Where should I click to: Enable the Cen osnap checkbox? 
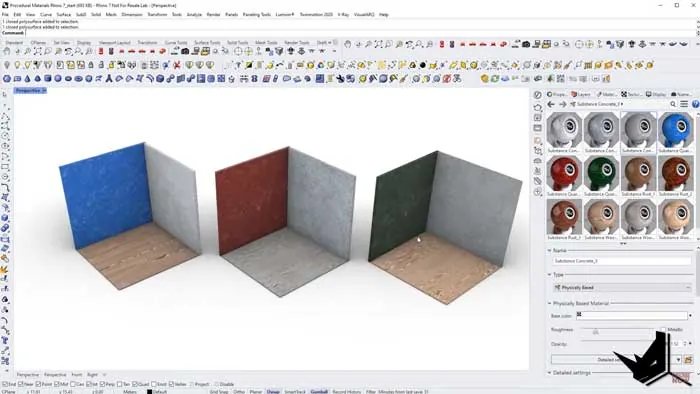click(72, 384)
